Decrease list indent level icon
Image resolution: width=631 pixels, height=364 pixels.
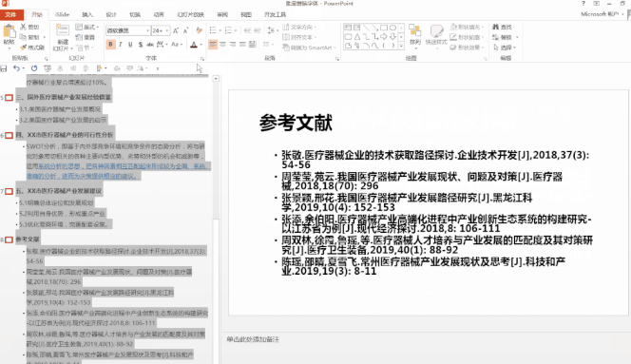tap(247, 30)
